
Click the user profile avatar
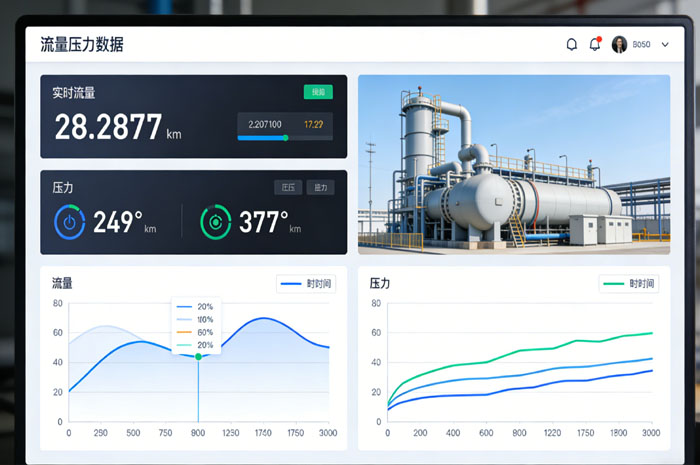point(619,44)
